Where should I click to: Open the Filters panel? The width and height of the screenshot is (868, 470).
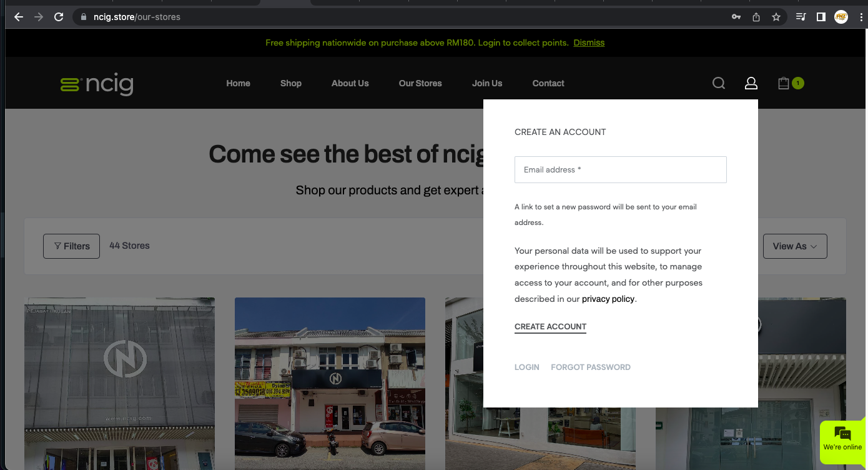(71, 246)
